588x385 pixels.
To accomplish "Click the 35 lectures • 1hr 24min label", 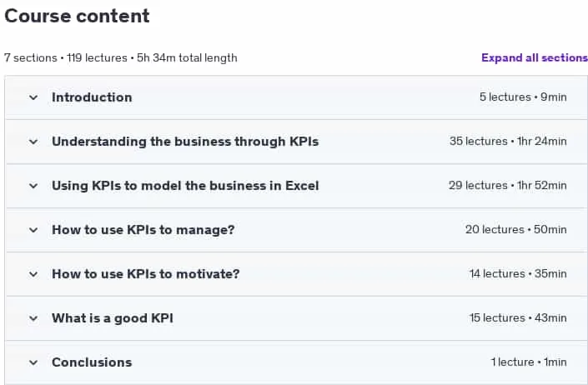I will tap(508, 141).
